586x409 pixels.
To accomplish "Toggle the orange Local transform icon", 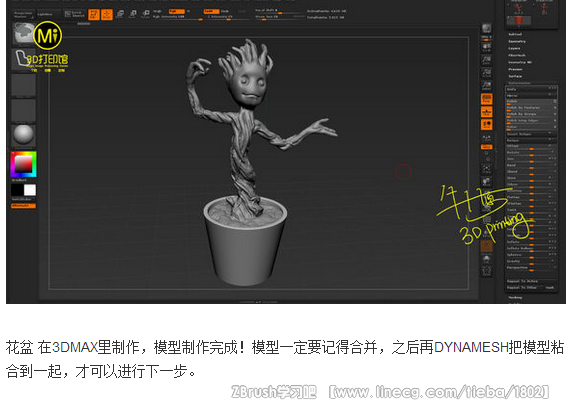I will click(x=486, y=124).
